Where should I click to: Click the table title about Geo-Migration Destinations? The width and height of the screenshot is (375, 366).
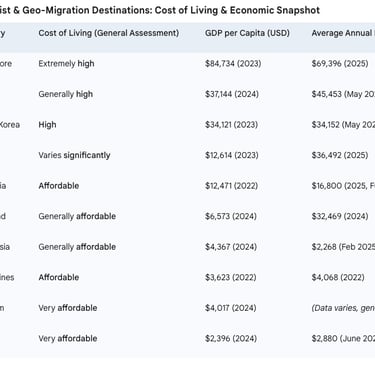tap(160, 10)
